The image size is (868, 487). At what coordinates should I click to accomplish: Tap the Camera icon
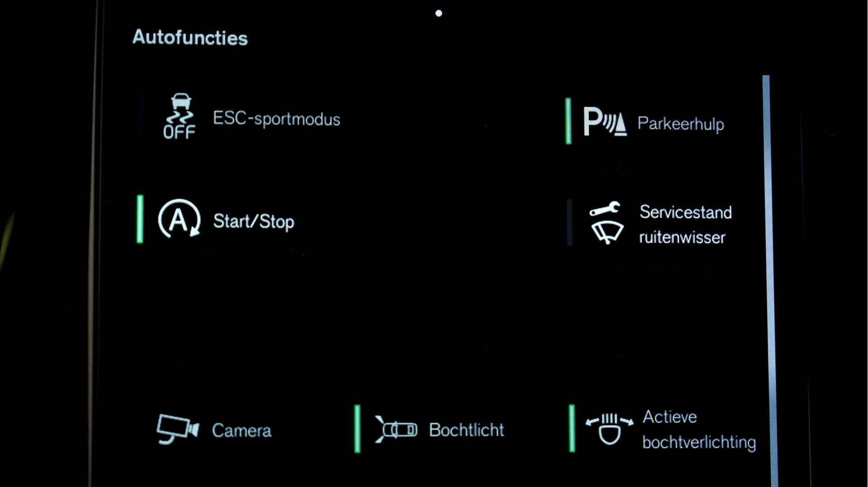(178, 429)
